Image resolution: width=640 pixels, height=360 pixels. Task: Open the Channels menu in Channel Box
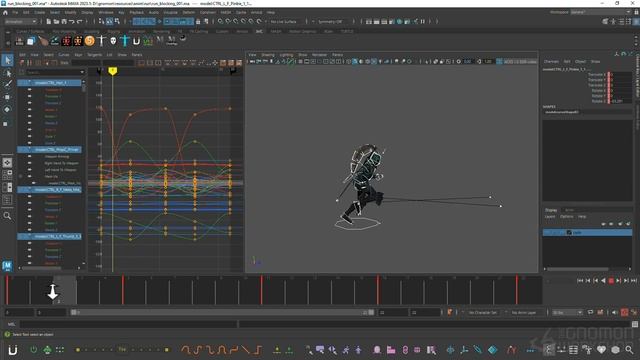551,61
